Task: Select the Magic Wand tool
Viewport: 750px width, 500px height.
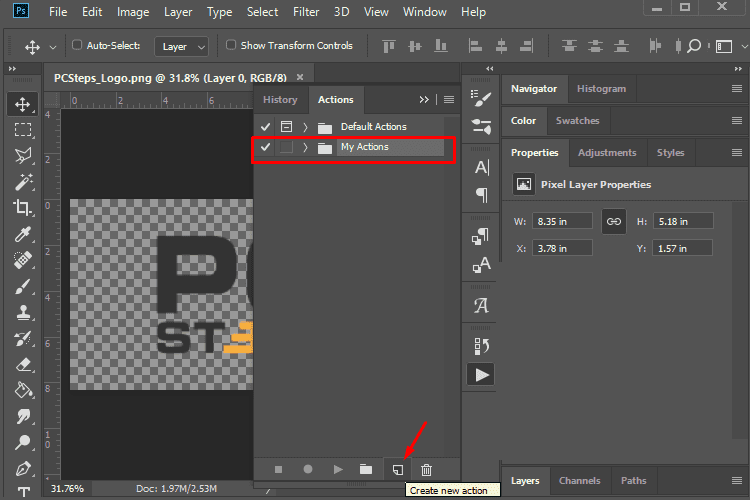Action: (22, 182)
